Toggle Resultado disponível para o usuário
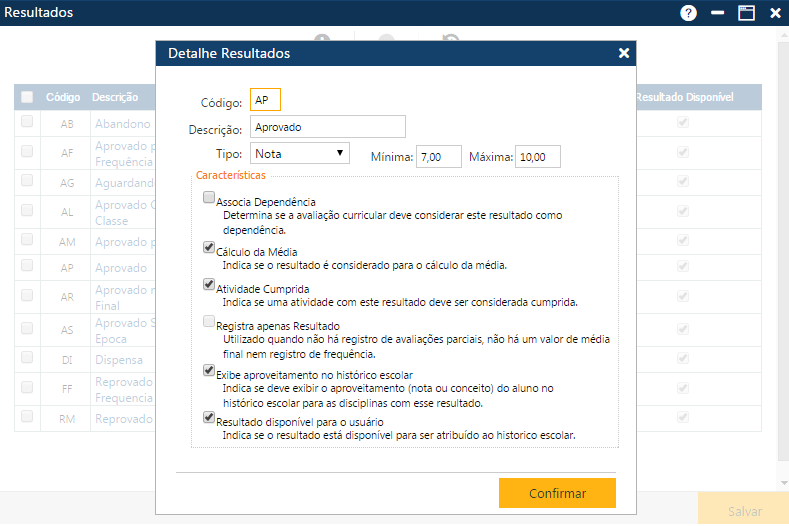This screenshot has height=526, width=789. [209, 418]
